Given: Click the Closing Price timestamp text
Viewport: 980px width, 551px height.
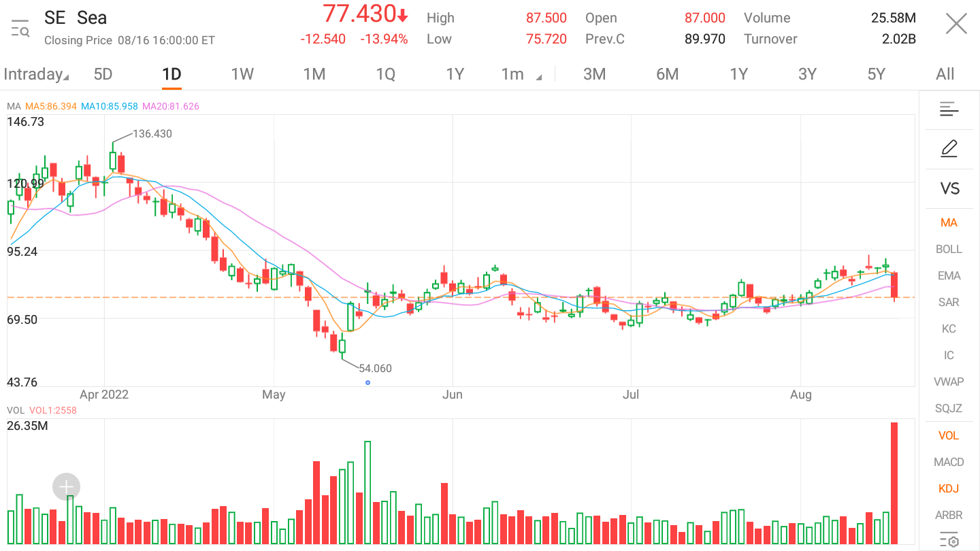Looking at the screenshot, I should click(x=129, y=40).
